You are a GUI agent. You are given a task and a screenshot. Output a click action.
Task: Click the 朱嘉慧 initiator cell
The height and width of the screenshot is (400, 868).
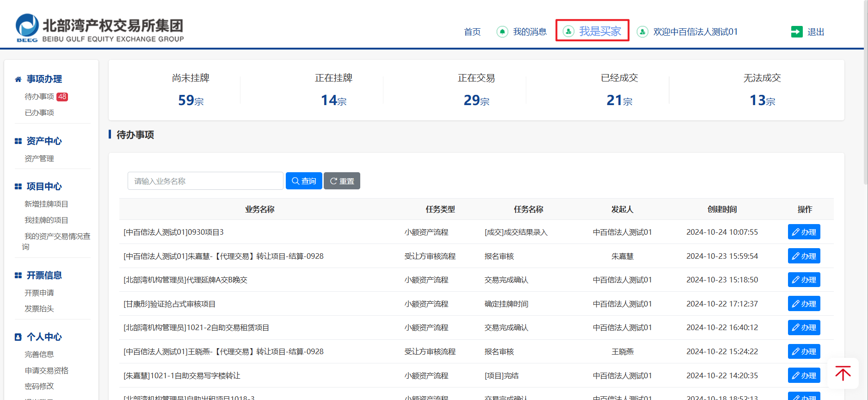coord(622,256)
